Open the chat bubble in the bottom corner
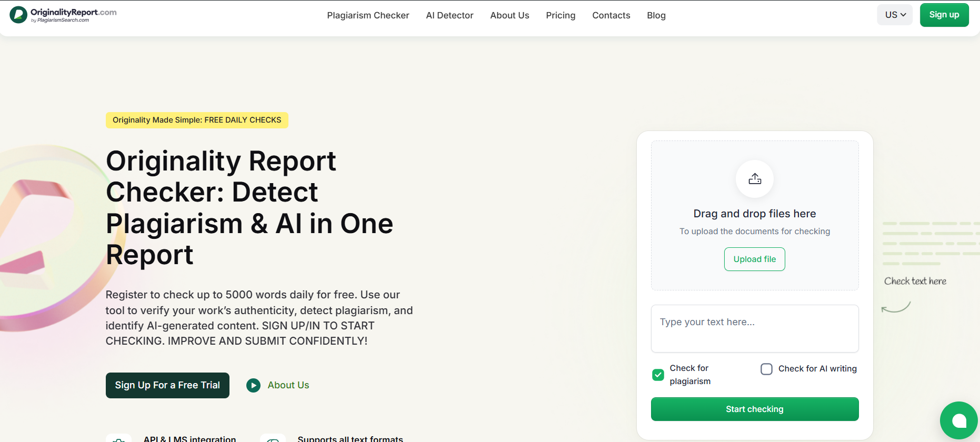This screenshot has width=980, height=442. coord(959,420)
